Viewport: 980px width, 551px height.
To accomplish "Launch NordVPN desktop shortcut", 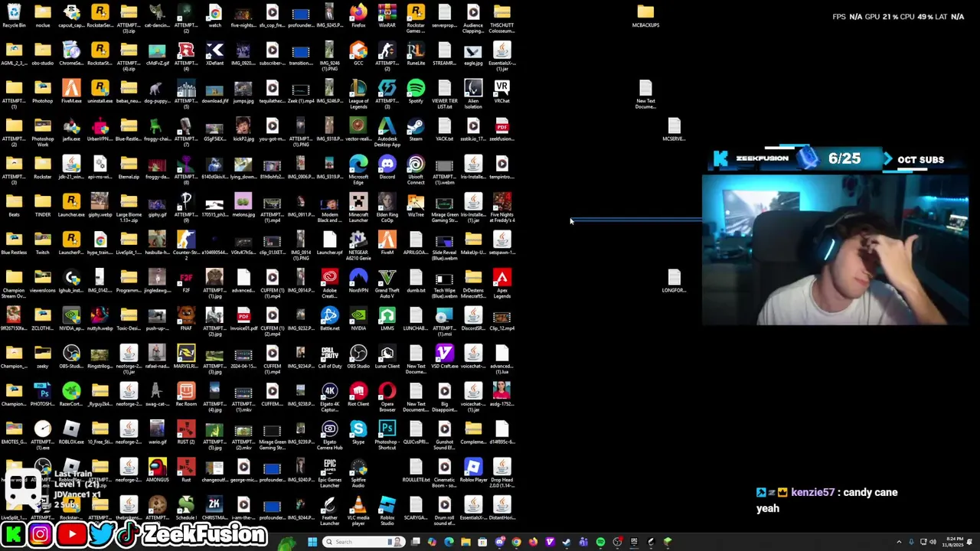I will pos(358,281).
